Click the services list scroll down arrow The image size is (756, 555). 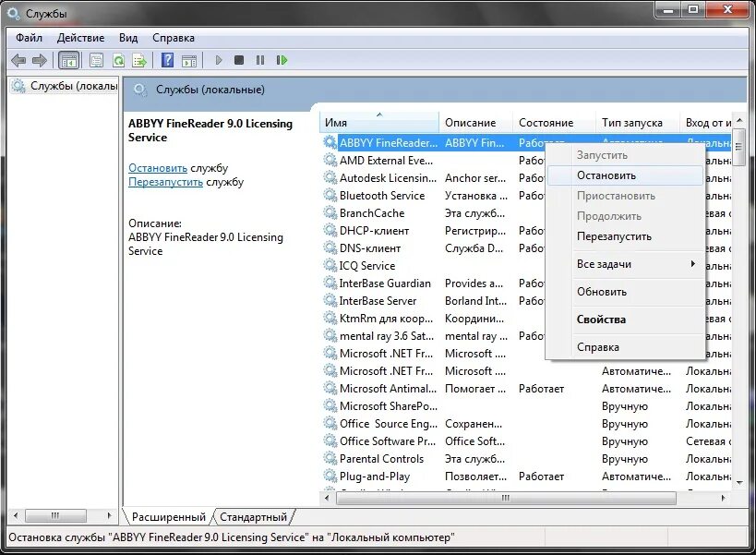tap(739, 482)
